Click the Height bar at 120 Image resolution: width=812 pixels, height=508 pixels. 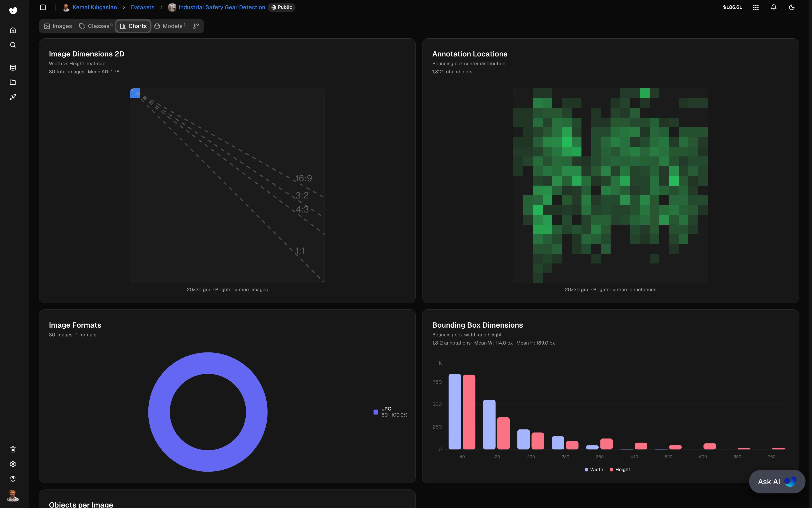pos(503,433)
